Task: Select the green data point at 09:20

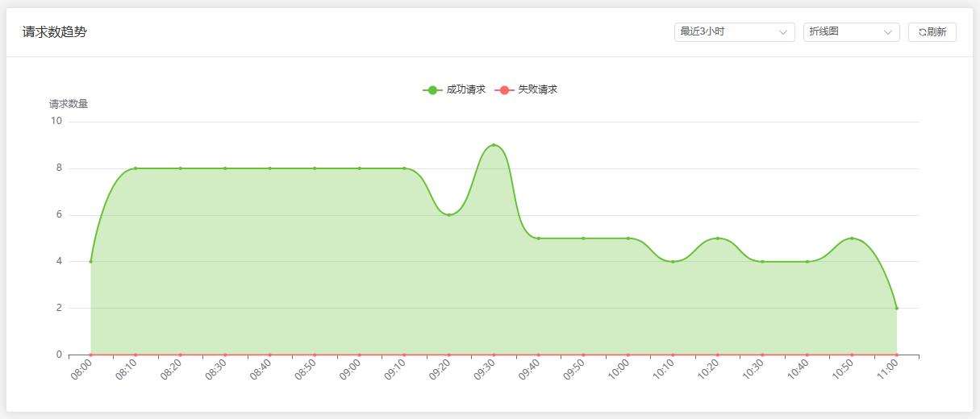Action: coord(449,214)
